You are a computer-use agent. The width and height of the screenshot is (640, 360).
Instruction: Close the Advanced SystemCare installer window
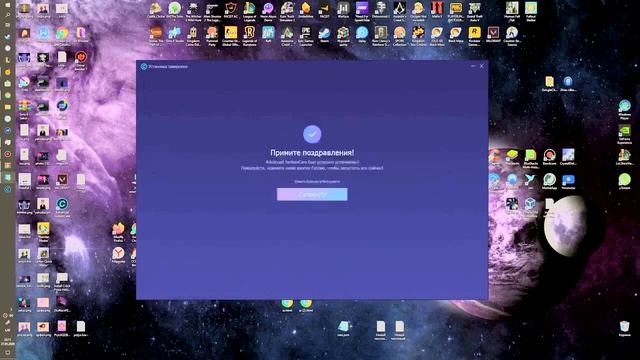(x=482, y=66)
